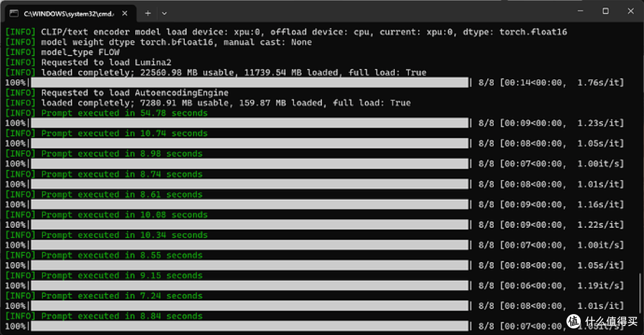
Task: Click 'CLIP/text encoder model load device' line
Action: 286,32
